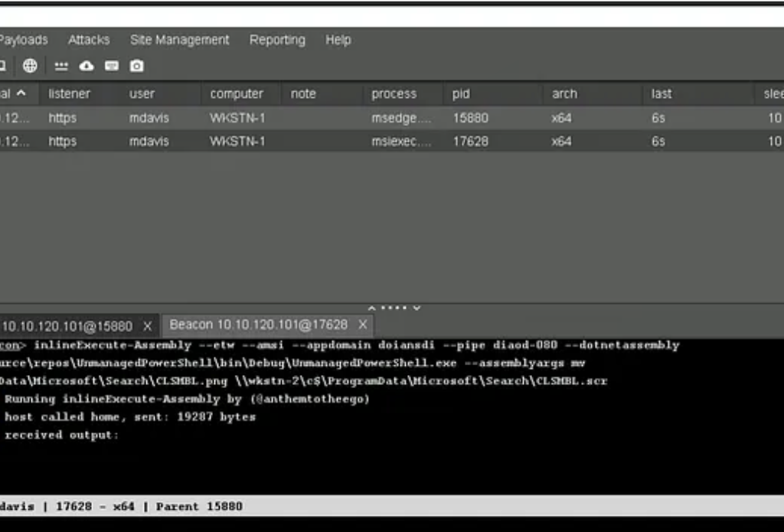Close the Beacon 10.10.120.101@17628 tab
The image size is (784, 532).
[363, 325]
